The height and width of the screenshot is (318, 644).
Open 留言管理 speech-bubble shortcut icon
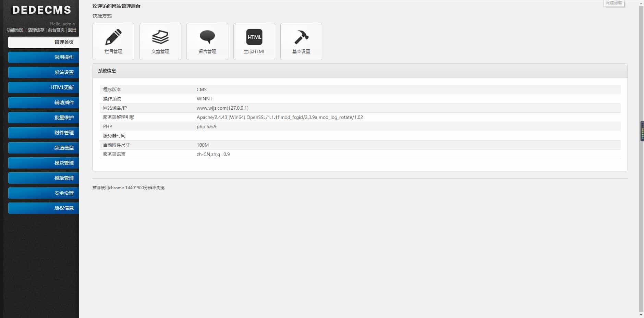click(207, 41)
